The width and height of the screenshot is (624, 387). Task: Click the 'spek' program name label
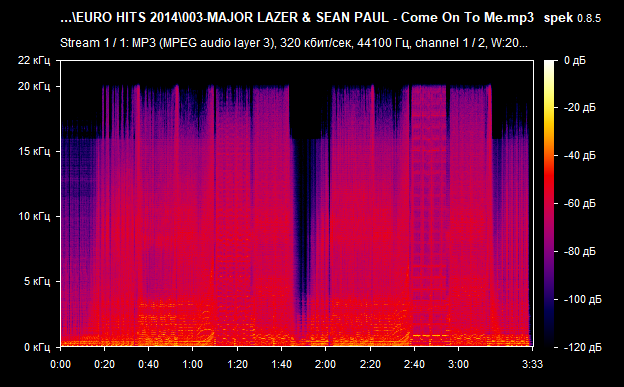coord(558,18)
